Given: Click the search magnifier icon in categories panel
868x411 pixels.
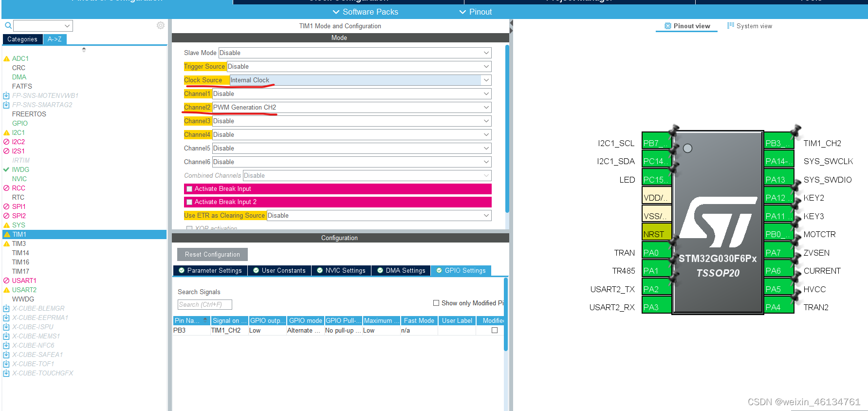Looking at the screenshot, I should (x=8, y=25).
